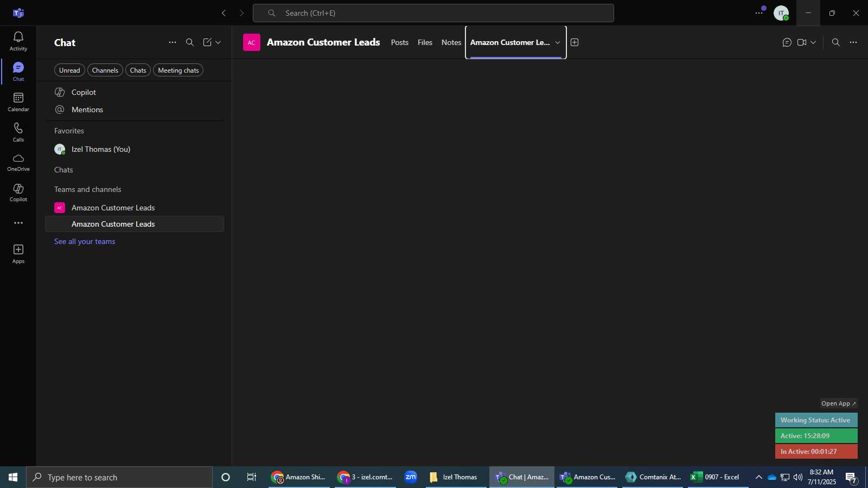Launch Copilot from the left rail

coord(18,192)
